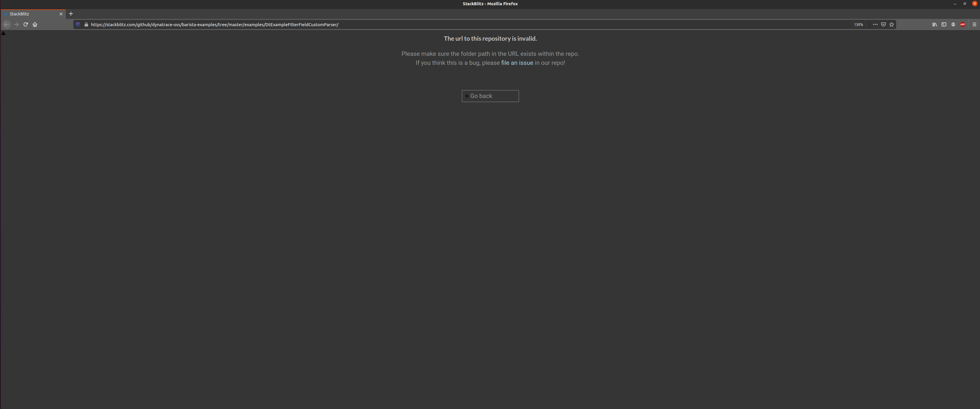Click the Go back button

click(x=490, y=96)
